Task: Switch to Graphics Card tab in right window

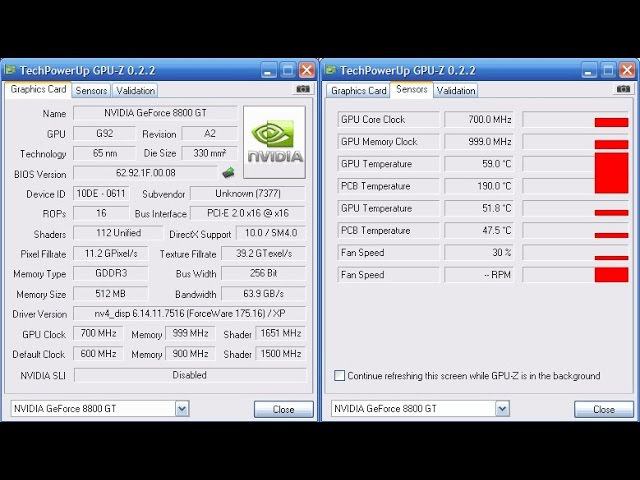Action: (x=358, y=91)
